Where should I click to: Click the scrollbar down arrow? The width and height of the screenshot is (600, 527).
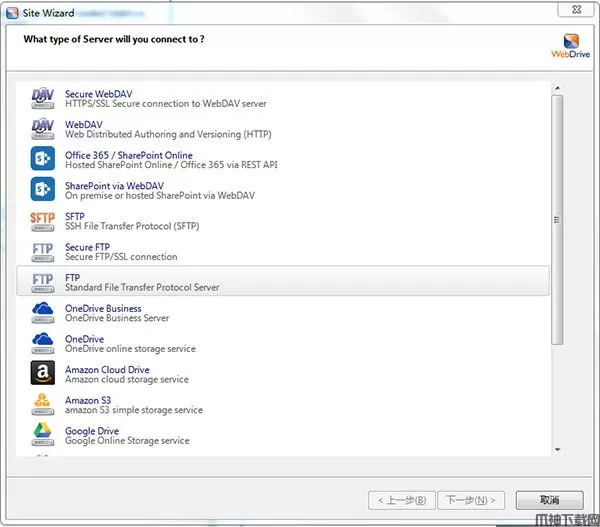point(557,449)
